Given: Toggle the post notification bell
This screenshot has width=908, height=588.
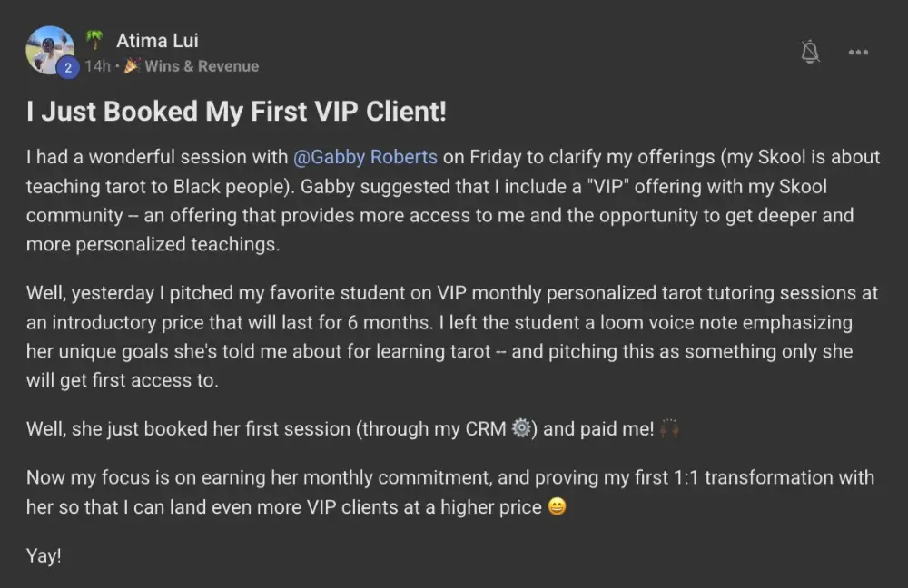Looking at the screenshot, I should 811,52.
